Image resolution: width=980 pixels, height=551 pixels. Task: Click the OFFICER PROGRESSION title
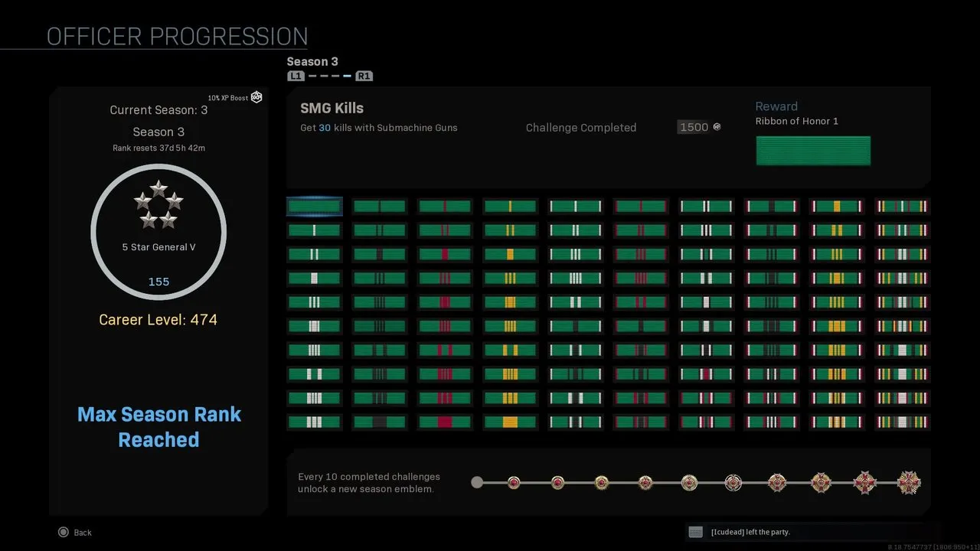[178, 37]
